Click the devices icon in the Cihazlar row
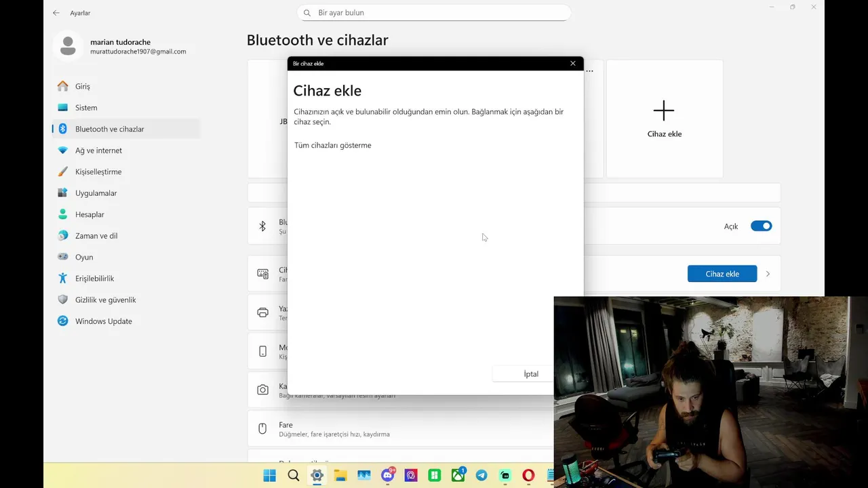The width and height of the screenshot is (868, 488). coord(262,274)
